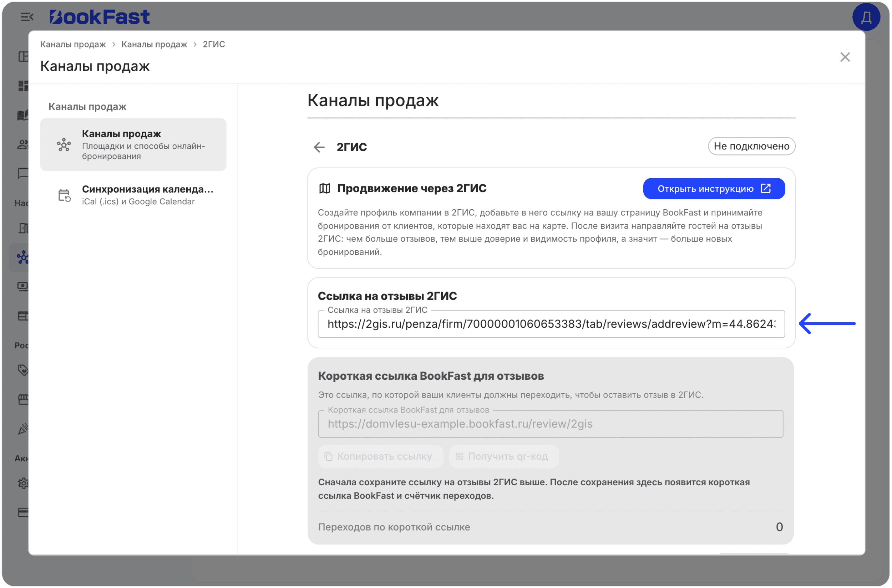Image resolution: width=892 pixels, height=588 pixels.
Task: Open the settings gear in dimmed sidebar
Action: tap(23, 483)
